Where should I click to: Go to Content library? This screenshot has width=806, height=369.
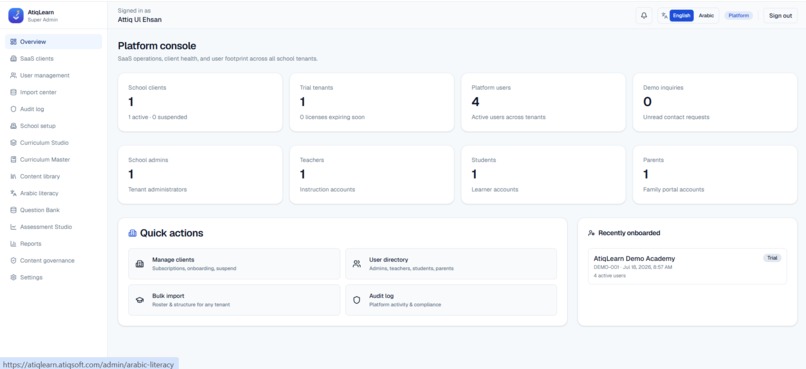click(x=53, y=176)
